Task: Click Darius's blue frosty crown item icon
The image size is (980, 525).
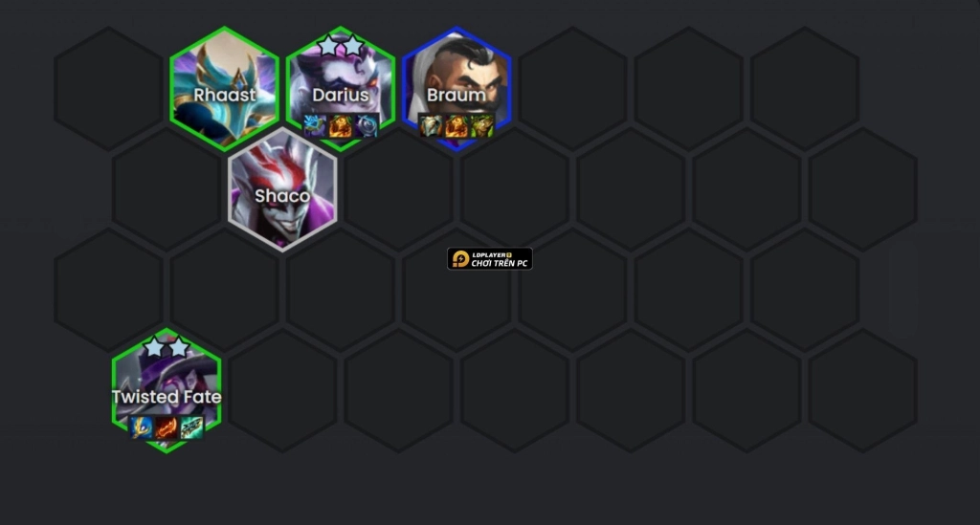Action: [315, 126]
